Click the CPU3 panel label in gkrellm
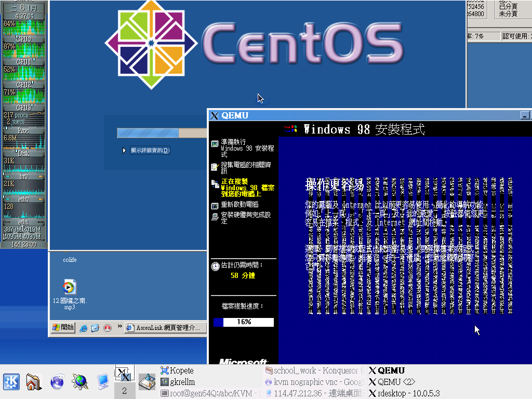532x399 pixels. 24,108
